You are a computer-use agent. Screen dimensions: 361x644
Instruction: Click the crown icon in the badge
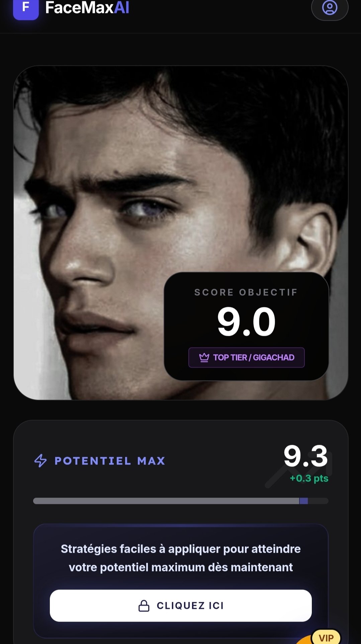coord(204,358)
